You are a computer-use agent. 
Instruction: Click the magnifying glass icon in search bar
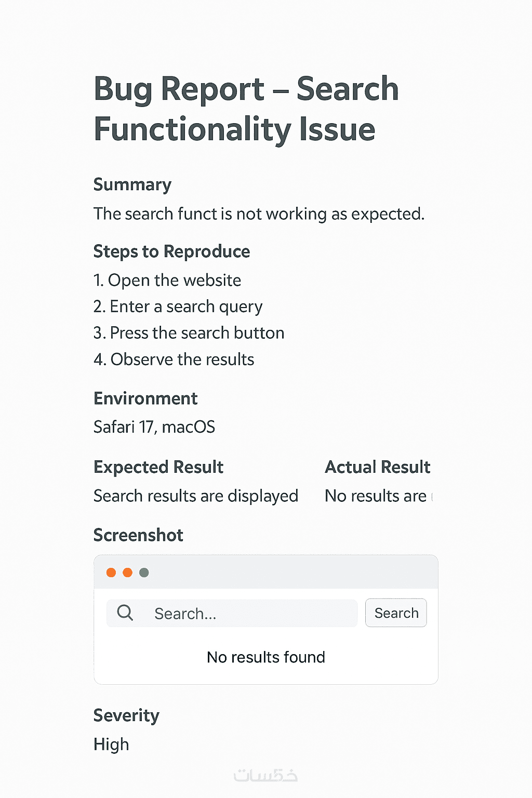coord(125,613)
